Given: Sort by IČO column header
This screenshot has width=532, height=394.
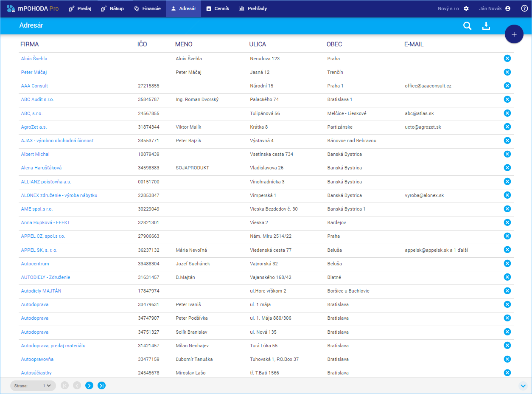Looking at the screenshot, I should point(142,44).
